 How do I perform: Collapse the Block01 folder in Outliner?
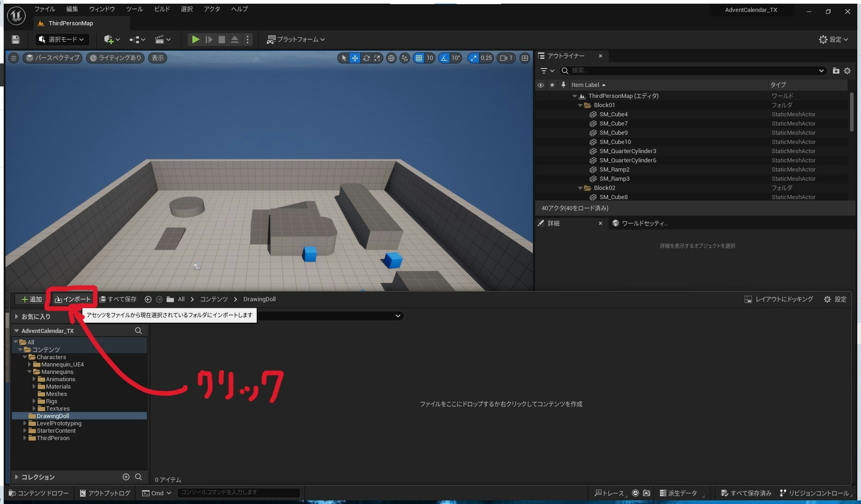[x=580, y=105]
